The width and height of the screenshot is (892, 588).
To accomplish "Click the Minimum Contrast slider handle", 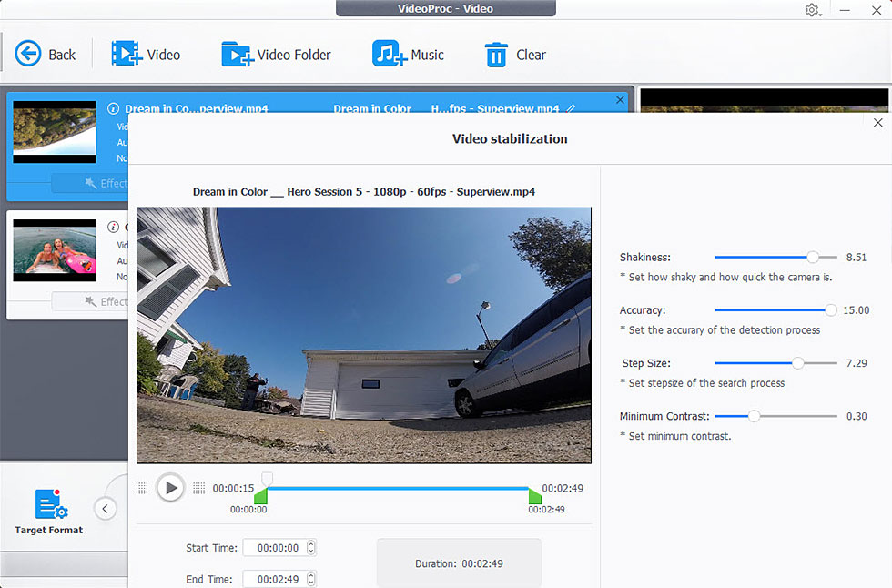I will [x=754, y=416].
